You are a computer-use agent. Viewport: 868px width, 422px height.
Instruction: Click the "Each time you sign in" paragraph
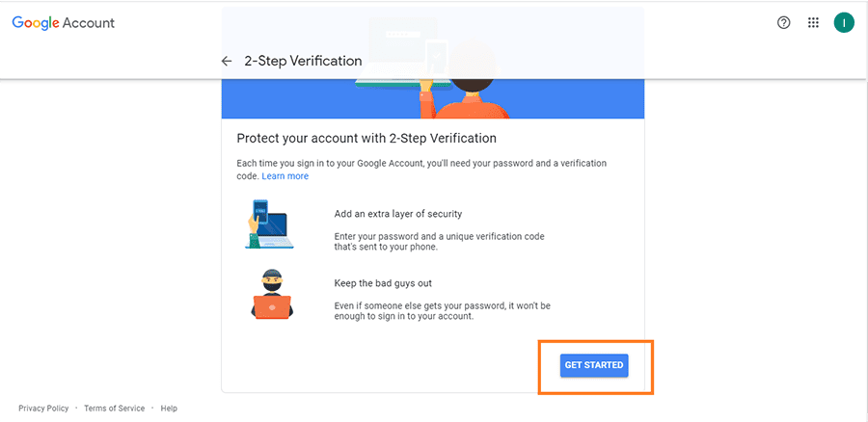point(421,170)
